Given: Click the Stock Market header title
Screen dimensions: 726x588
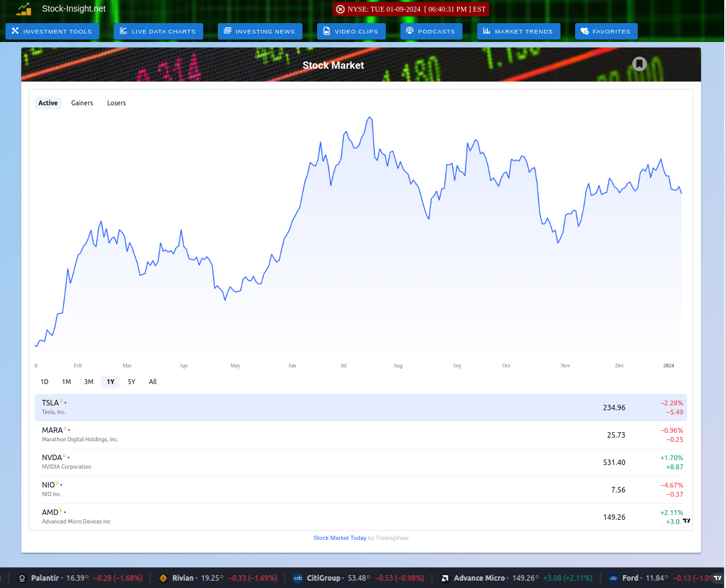Looking at the screenshot, I should tap(333, 65).
